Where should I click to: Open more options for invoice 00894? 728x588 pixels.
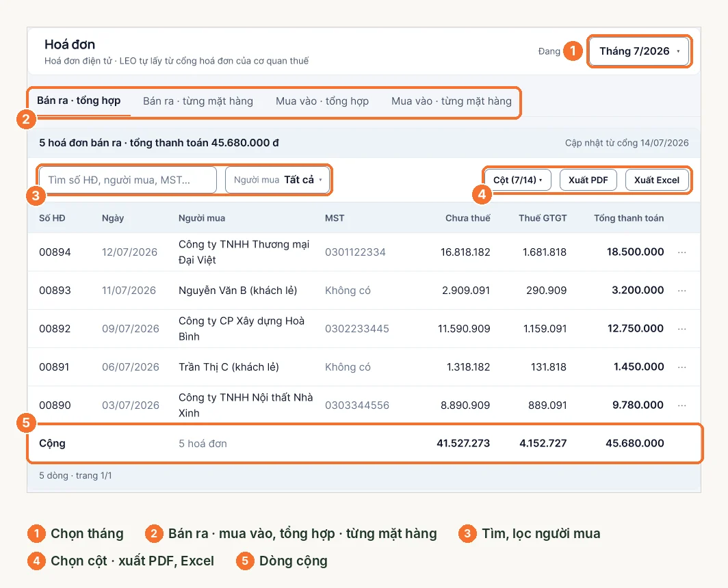coord(681,252)
